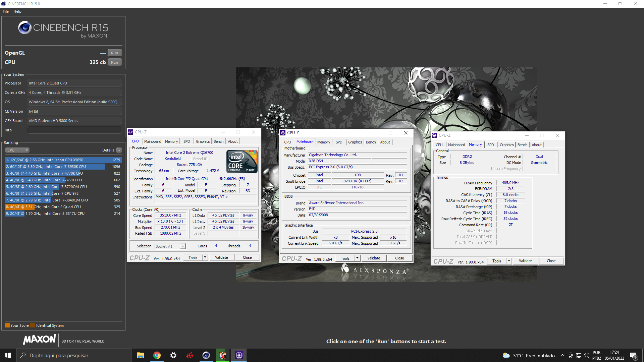Screen dimensions: 644x362
Task: Click Close button in Mainboard window
Action: (399, 258)
